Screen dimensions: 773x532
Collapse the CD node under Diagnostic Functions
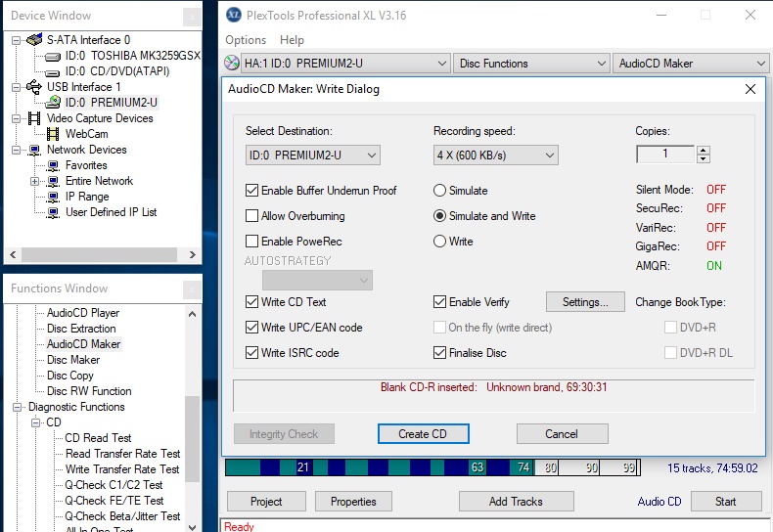pos(35,422)
